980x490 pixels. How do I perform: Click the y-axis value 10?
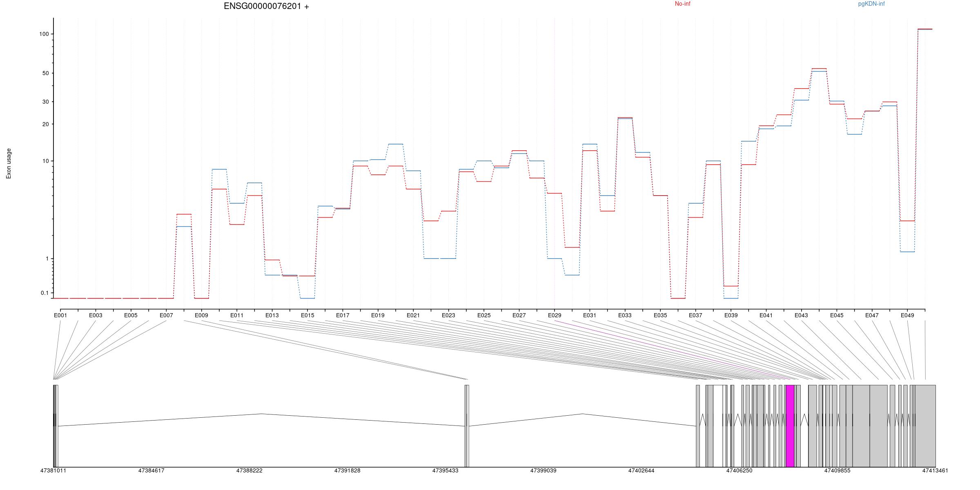(x=46, y=161)
